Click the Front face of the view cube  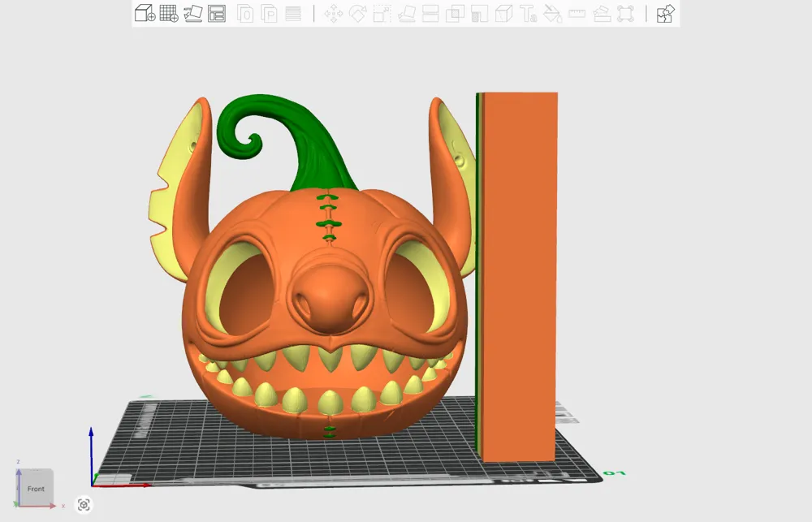(x=37, y=488)
